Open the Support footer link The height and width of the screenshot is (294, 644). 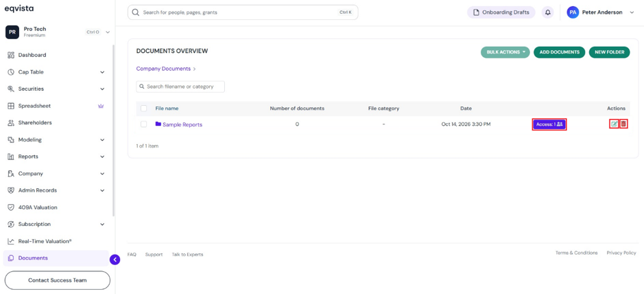(x=154, y=255)
